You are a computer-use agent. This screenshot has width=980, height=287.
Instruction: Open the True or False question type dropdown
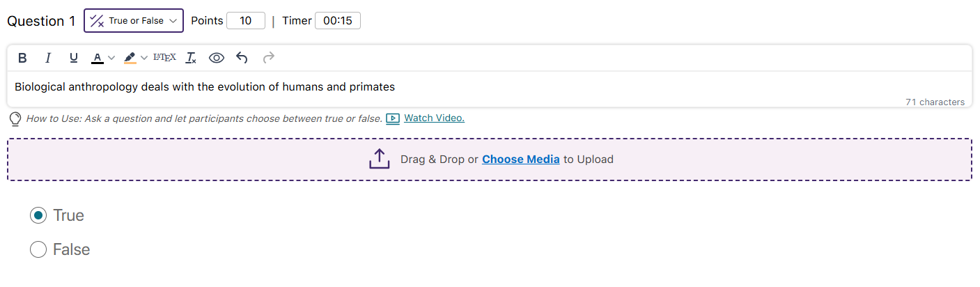click(134, 21)
